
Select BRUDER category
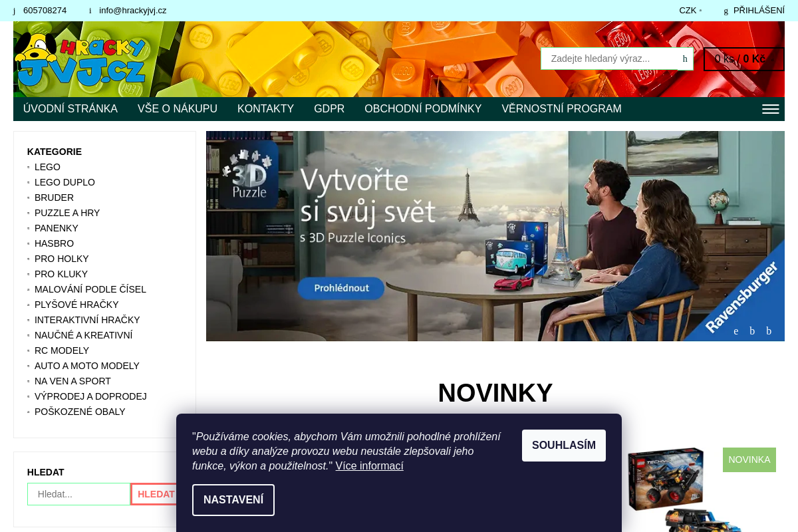pyautogui.click(x=54, y=198)
